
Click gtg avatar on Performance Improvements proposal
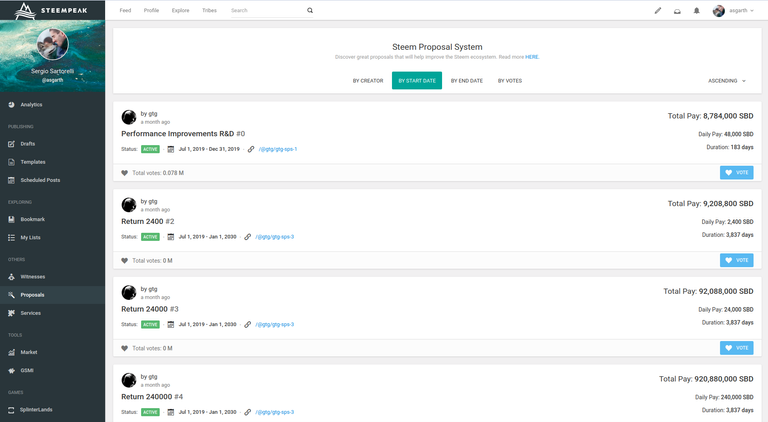pyautogui.click(x=129, y=117)
